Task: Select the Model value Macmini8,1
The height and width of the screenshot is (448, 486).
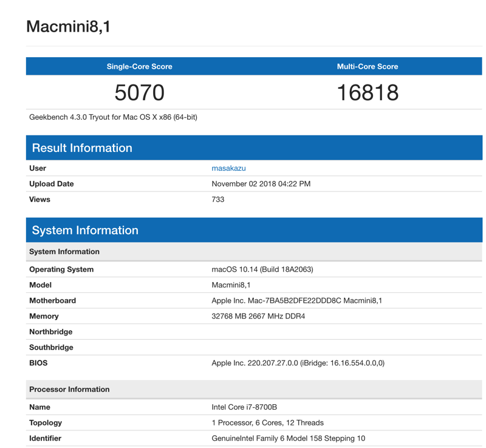Action: (x=231, y=285)
